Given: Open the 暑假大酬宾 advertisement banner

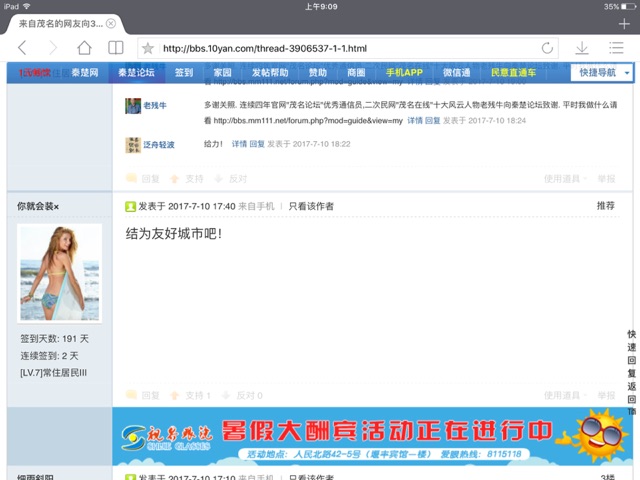Looking at the screenshot, I should pyautogui.click(x=373, y=436).
